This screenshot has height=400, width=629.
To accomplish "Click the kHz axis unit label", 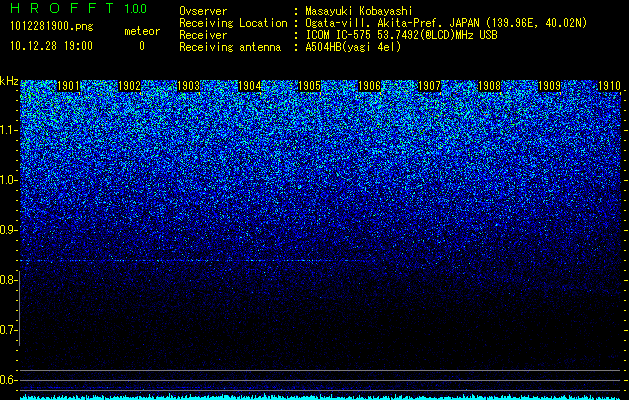I will click(x=9, y=81).
